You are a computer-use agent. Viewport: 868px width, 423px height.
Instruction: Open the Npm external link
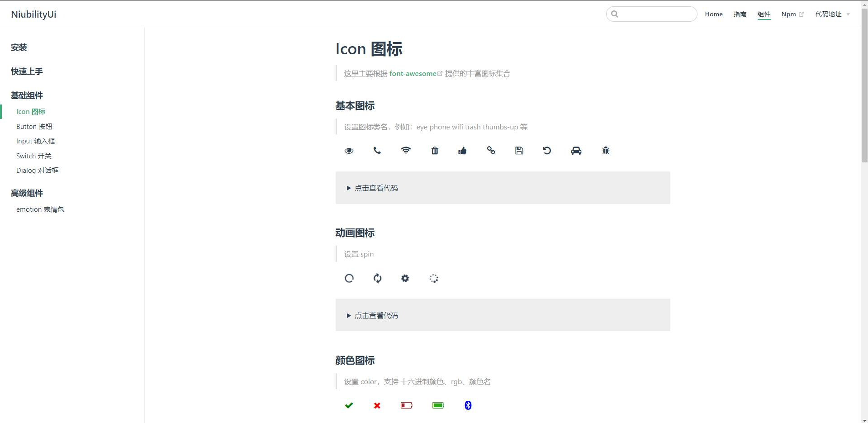tap(789, 14)
